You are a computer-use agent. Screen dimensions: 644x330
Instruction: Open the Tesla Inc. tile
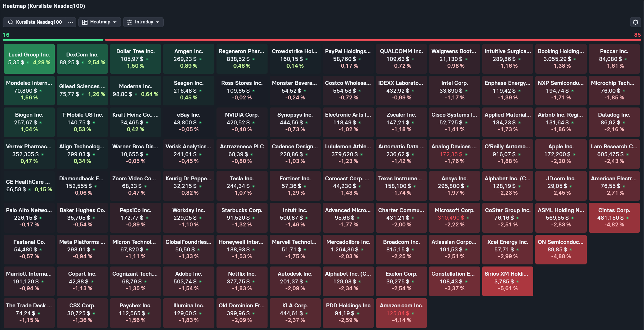(242, 186)
